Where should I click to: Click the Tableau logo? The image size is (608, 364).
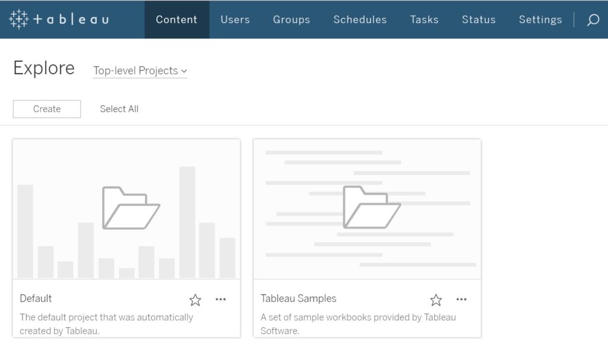pos(59,20)
